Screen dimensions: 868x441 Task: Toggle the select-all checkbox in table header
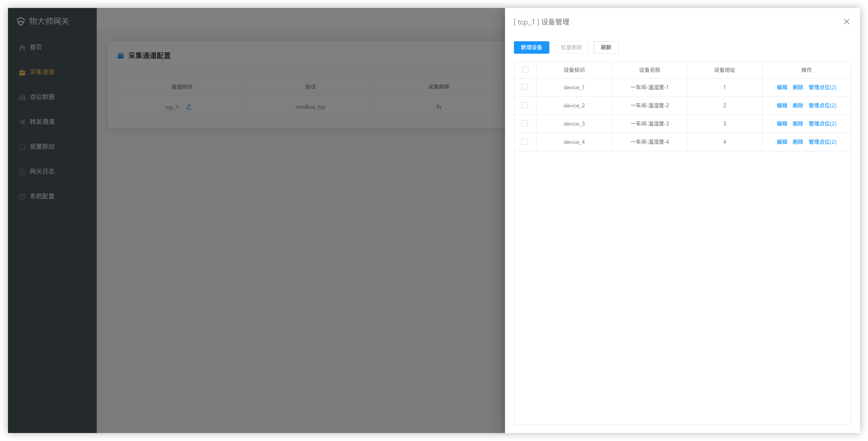(x=525, y=70)
